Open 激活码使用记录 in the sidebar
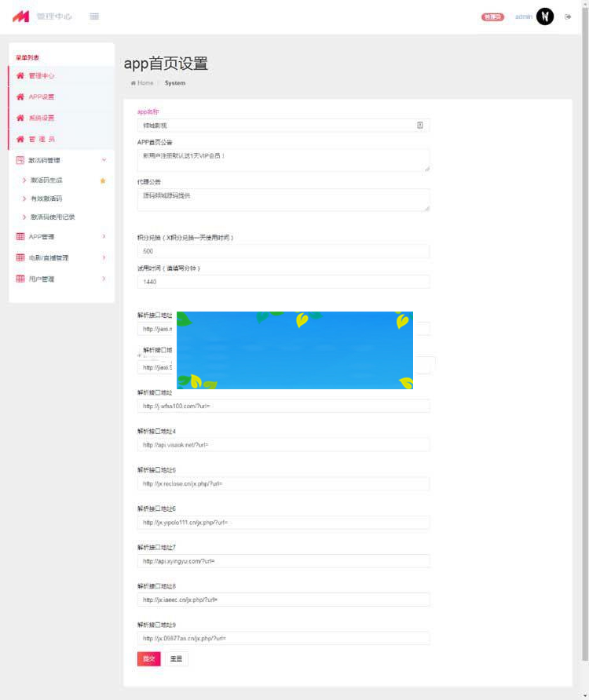Screen dimensions: 589x700 coord(53,217)
